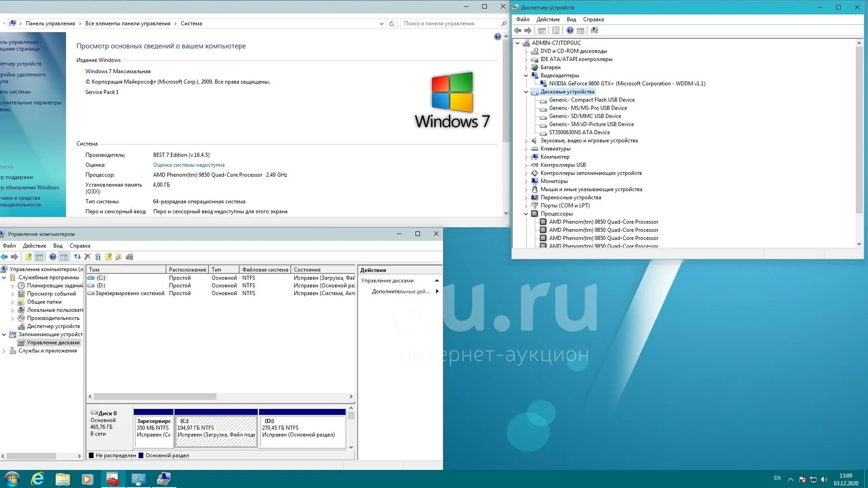Open Файл menu in Device Manager
Image resolution: width=868 pixels, height=488 pixels.
pos(523,19)
